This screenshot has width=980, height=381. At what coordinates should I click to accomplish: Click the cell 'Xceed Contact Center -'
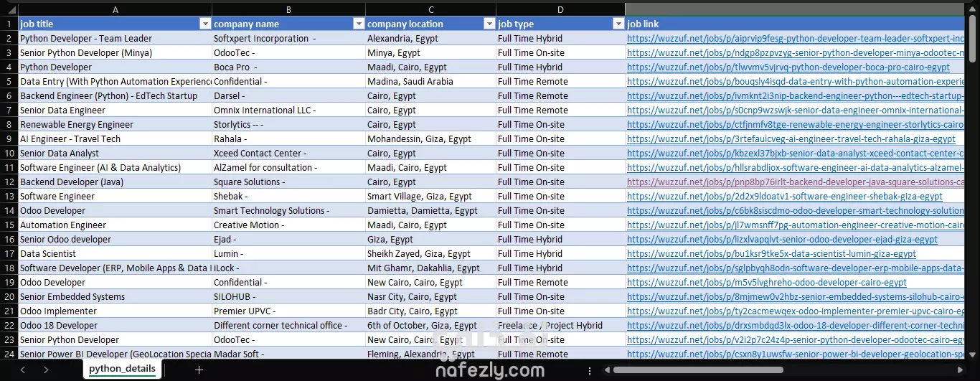pos(288,153)
